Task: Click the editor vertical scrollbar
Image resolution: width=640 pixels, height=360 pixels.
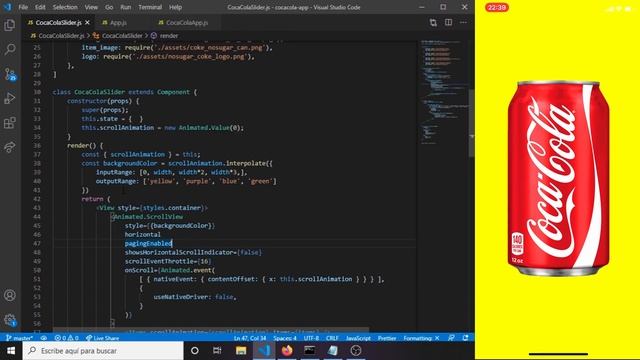Action: pyautogui.click(x=471, y=122)
